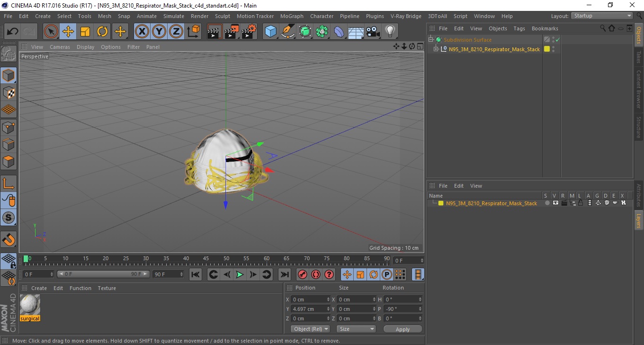
Task: Switch to Points mode
Action: pos(9,127)
